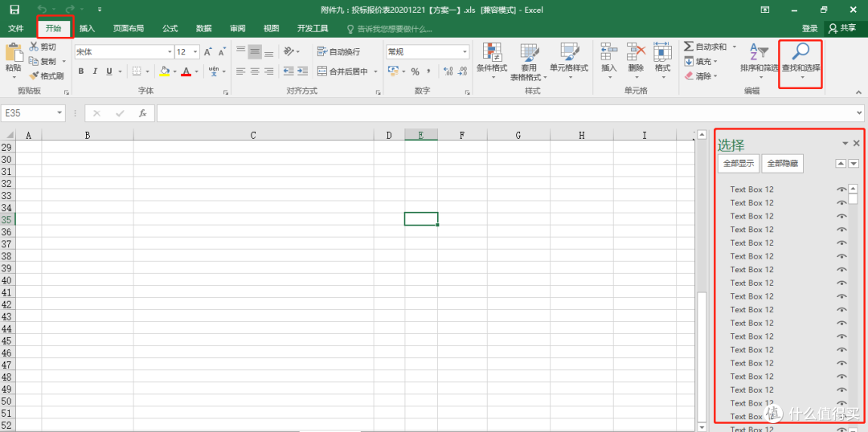
Task: Open 套用表格格式 table formats
Action: [529, 62]
